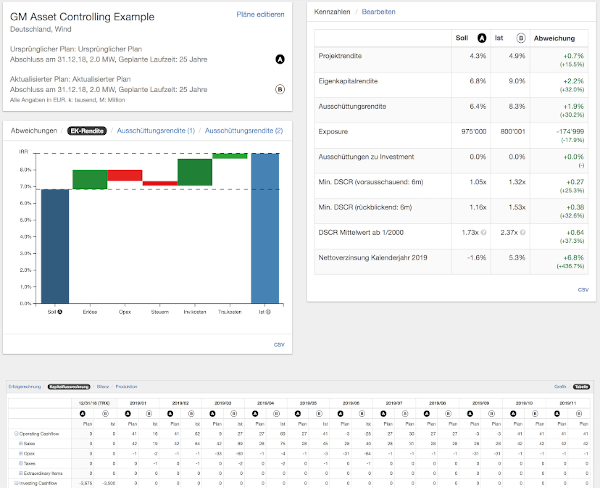The width and height of the screenshot is (600, 488).
Task: Expand the Operating Cashflow row
Action: coord(15,432)
